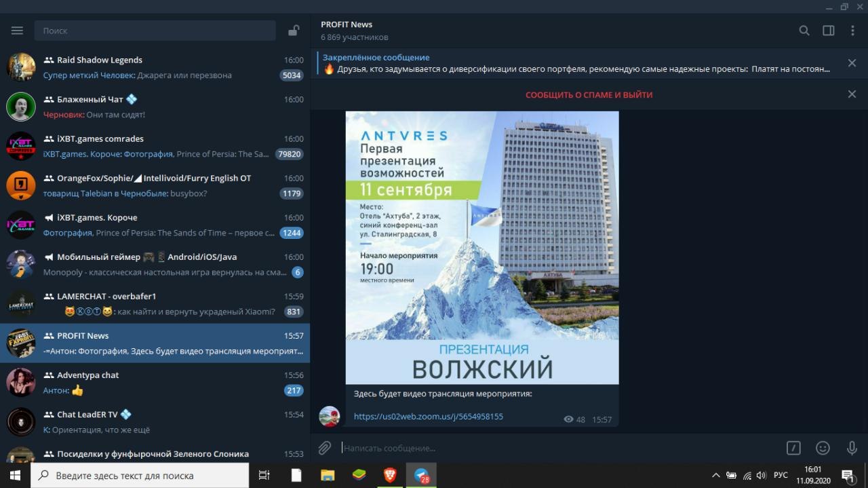Click 'Сообщить о спаме и выйти'
Image resolution: width=868 pixels, height=488 pixels.
click(x=589, y=95)
